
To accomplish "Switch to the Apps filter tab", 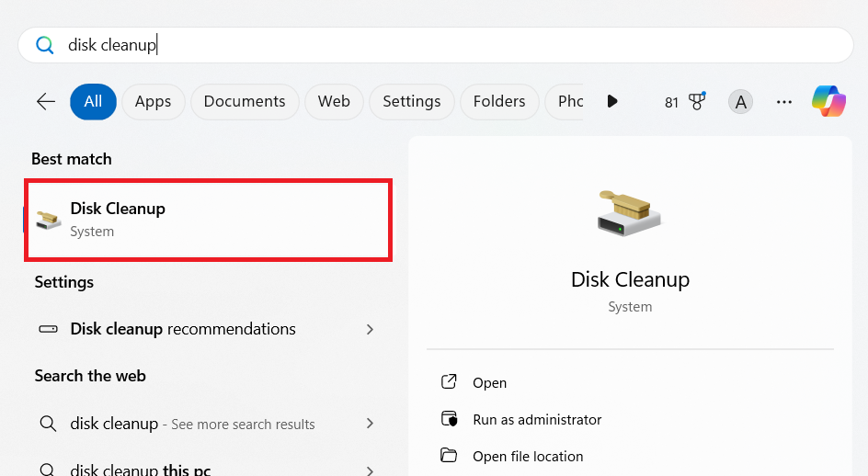I will pyautogui.click(x=153, y=101).
